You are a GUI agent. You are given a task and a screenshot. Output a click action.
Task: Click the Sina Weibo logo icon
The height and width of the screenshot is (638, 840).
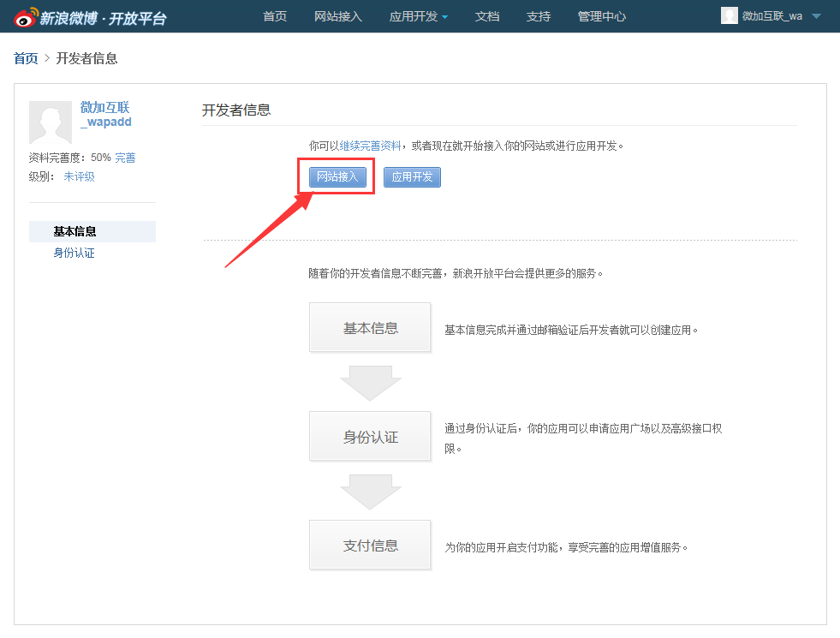[26, 16]
